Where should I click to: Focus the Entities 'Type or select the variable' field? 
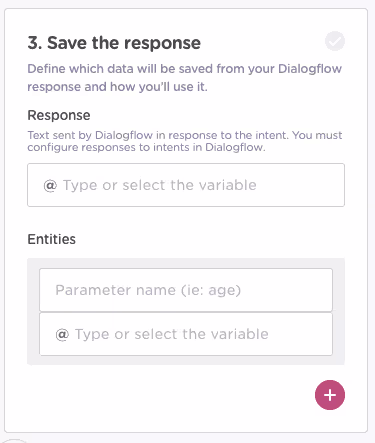point(186,334)
